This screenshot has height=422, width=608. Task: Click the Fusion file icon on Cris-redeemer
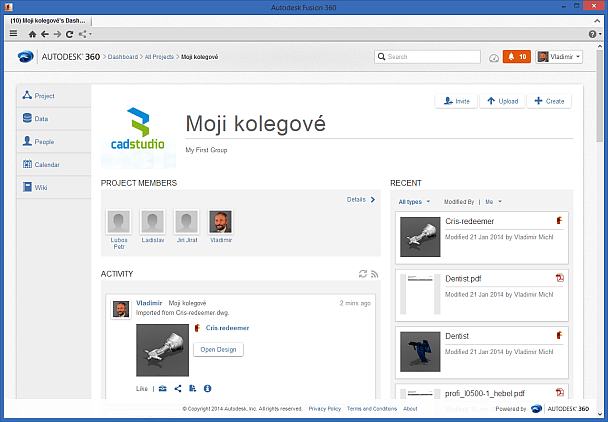tap(559, 221)
